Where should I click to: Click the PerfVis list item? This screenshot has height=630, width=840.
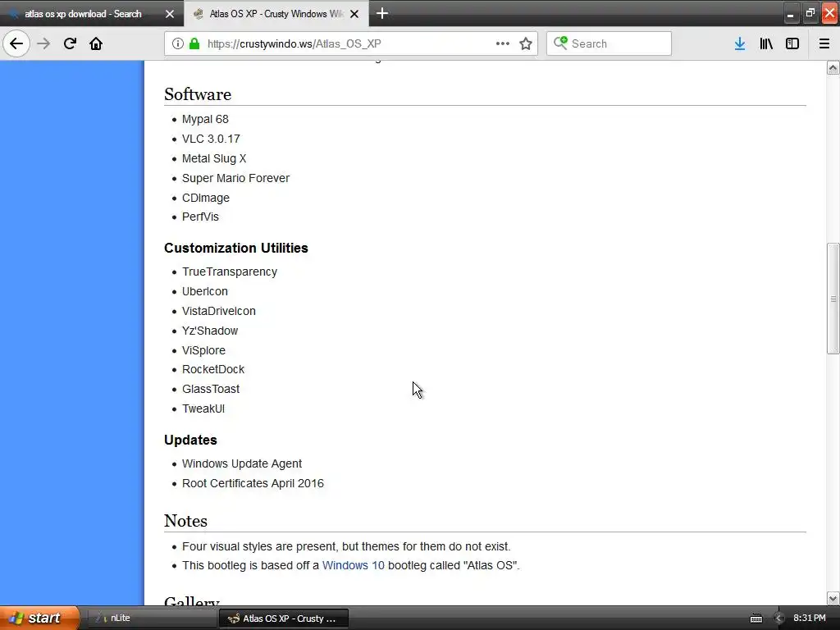point(200,217)
